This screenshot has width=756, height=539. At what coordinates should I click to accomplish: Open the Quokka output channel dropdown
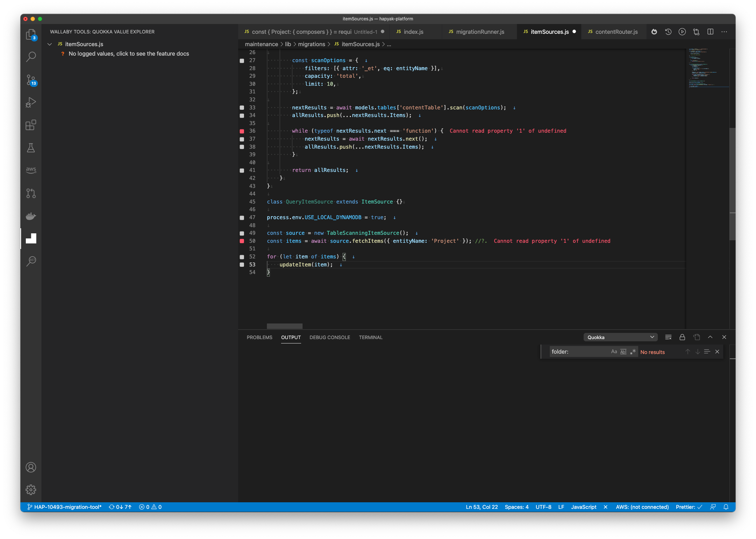[x=620, y=337]
